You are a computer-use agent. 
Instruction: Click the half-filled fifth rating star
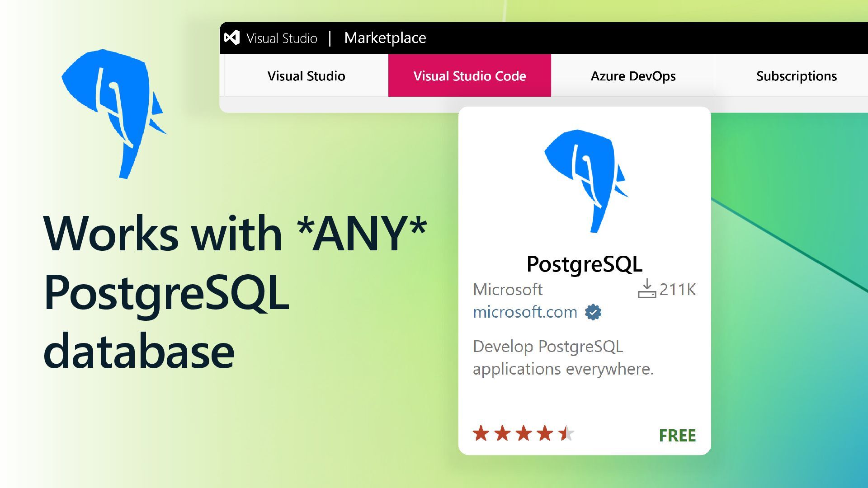(x=566, y=433)
